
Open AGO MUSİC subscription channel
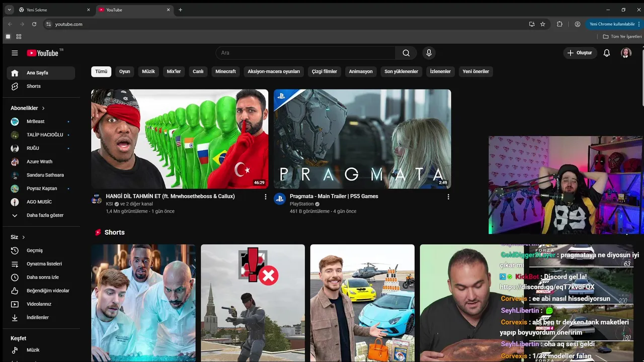coord(41,202)
